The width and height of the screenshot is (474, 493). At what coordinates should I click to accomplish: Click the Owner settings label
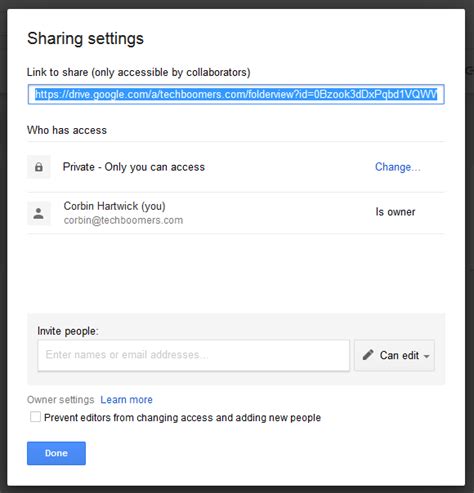point(61,400)
